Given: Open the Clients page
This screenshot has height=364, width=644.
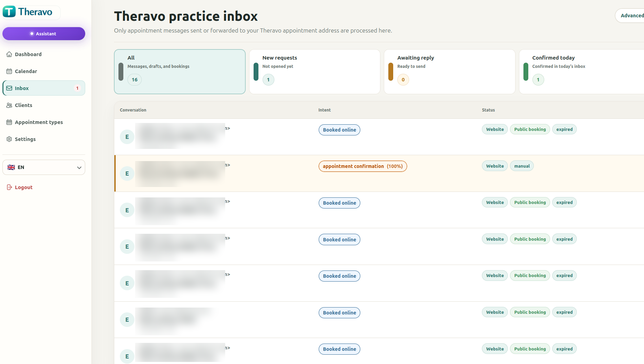Looking at the screenshot, I should tap(44, 105).
